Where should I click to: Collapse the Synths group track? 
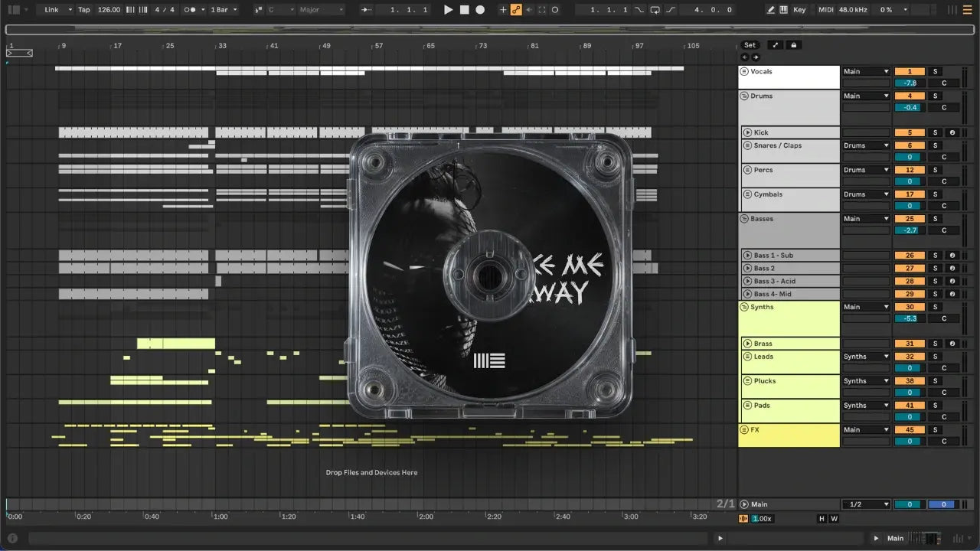coord(744,307)
